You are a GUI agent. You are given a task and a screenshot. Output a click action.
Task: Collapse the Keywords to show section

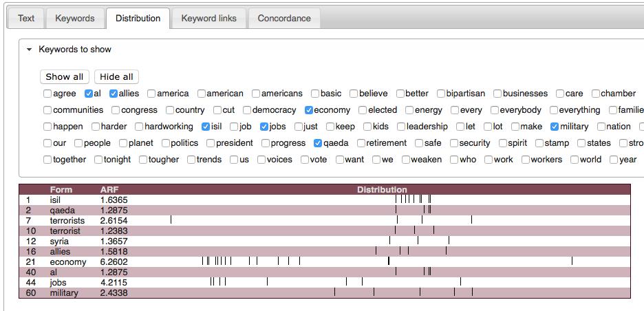click(30, 50)
